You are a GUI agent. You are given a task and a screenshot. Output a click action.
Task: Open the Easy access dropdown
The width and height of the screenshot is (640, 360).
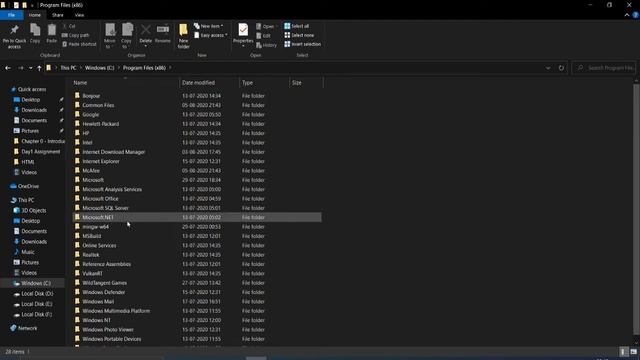pyautogui.click(x=211, y=35)
